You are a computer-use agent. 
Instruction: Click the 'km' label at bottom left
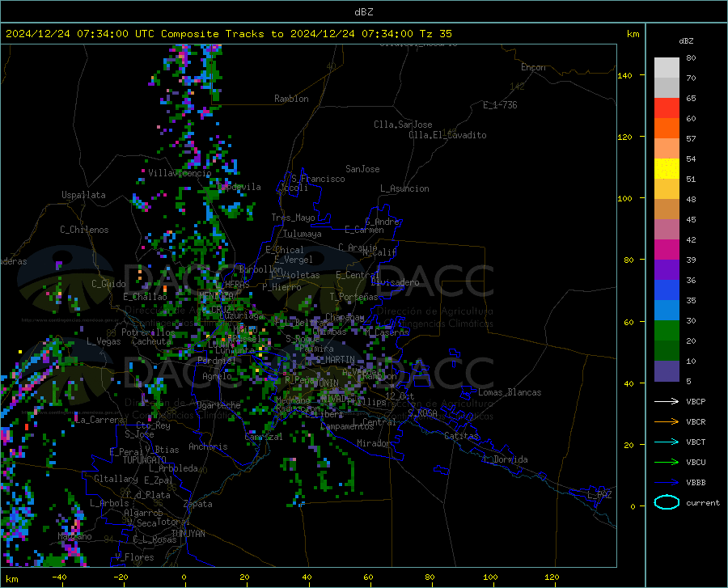pyautogui.click(x=11, y=579)
